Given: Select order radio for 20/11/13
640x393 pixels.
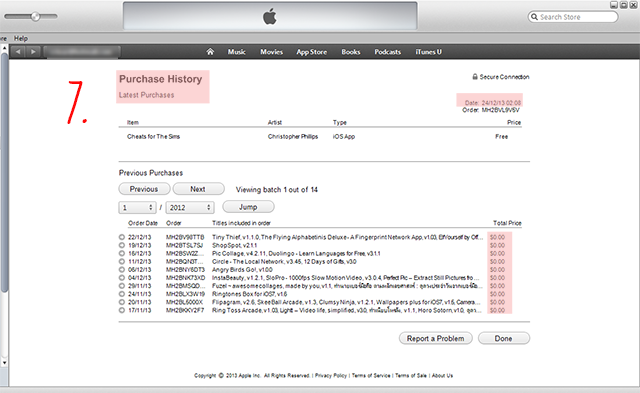Looking at the screenshot, I should (x=122, y=302).
